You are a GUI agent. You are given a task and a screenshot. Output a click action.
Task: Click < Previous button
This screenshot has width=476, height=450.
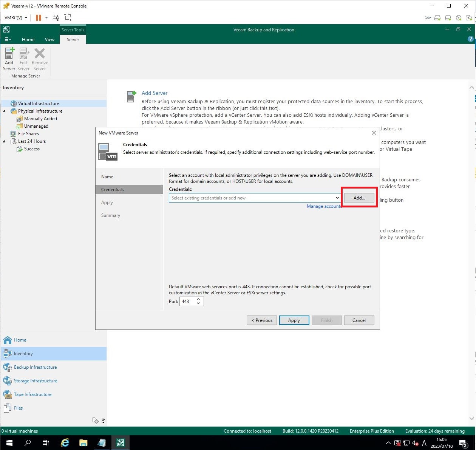click(x=262, y=320)
